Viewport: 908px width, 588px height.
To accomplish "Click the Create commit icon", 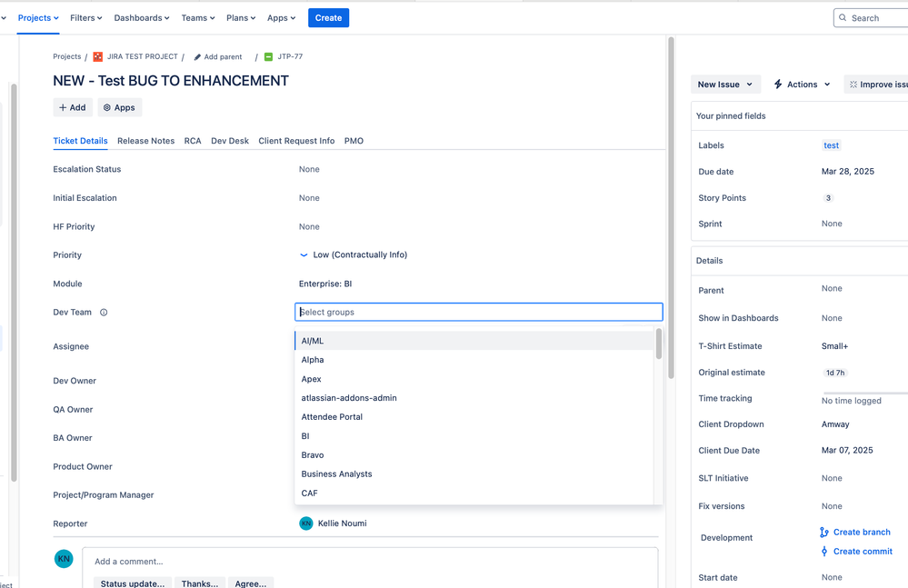I will [824, 552].
